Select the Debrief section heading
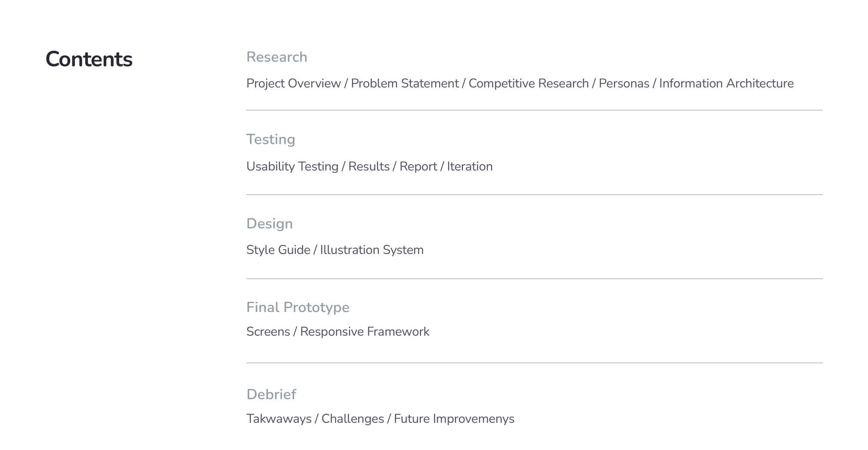 coord(271,395)
